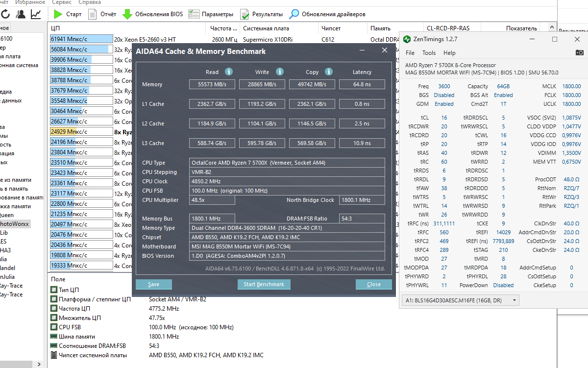Click ZenTimings PowerDown value Disabled
Screen dimensions: 588x368
pyautogui.click(x=503, y=285)
